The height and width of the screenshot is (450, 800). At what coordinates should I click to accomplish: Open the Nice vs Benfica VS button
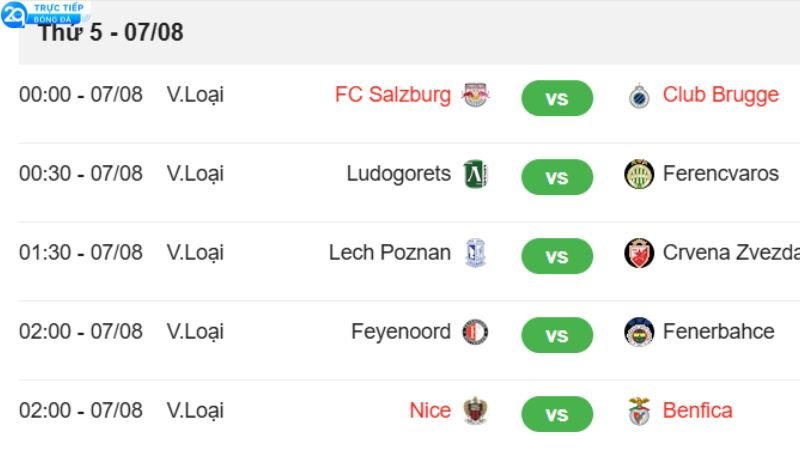[x=557, y=414]
